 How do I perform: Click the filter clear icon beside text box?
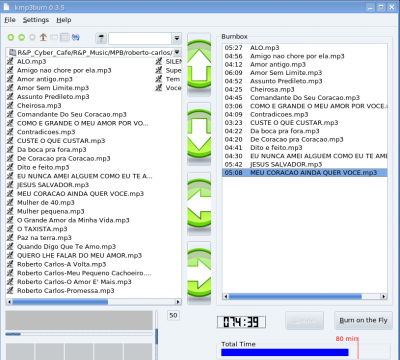click(x=101, y=38)
